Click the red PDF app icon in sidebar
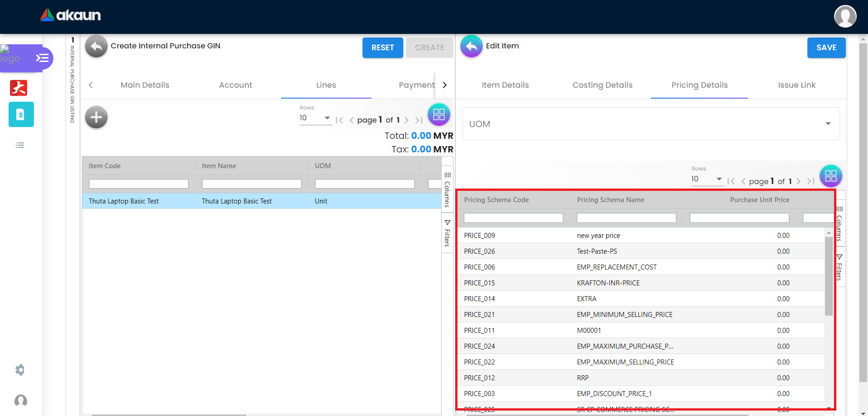 19,88
